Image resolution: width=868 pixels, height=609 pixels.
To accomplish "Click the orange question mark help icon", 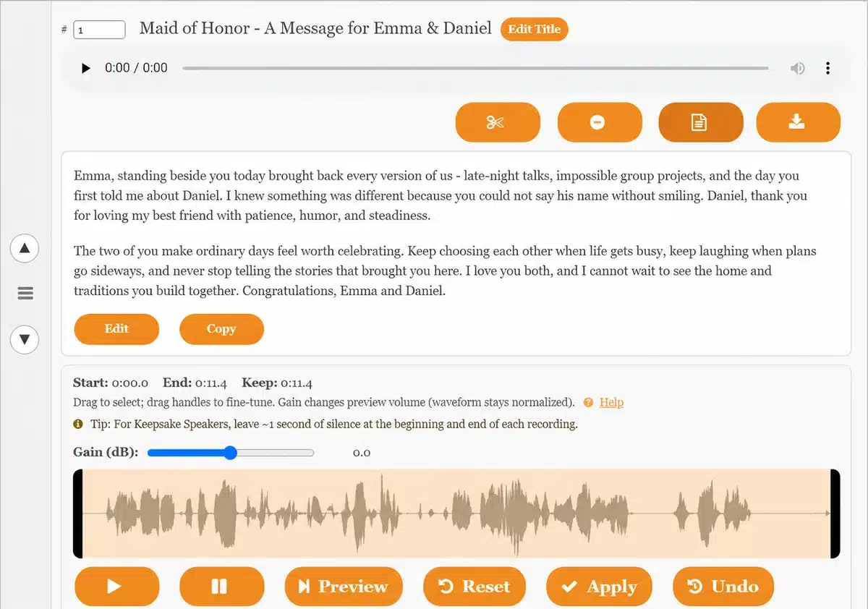I will click(589, 402).
